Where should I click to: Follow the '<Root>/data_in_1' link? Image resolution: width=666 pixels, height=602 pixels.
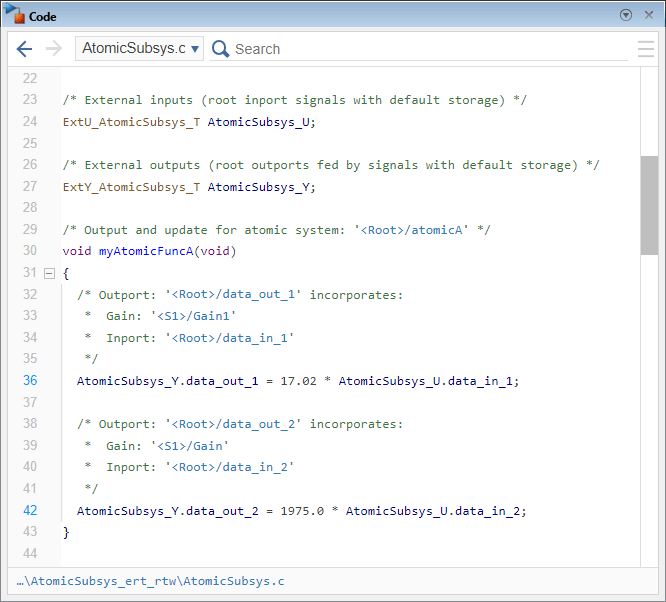(x=229, y=338)
